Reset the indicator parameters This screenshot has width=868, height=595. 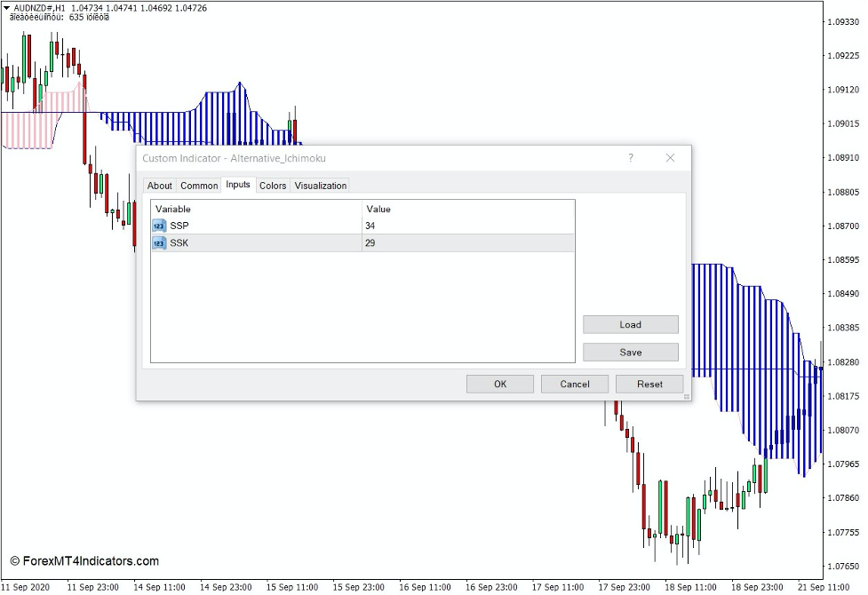[649, 384]
